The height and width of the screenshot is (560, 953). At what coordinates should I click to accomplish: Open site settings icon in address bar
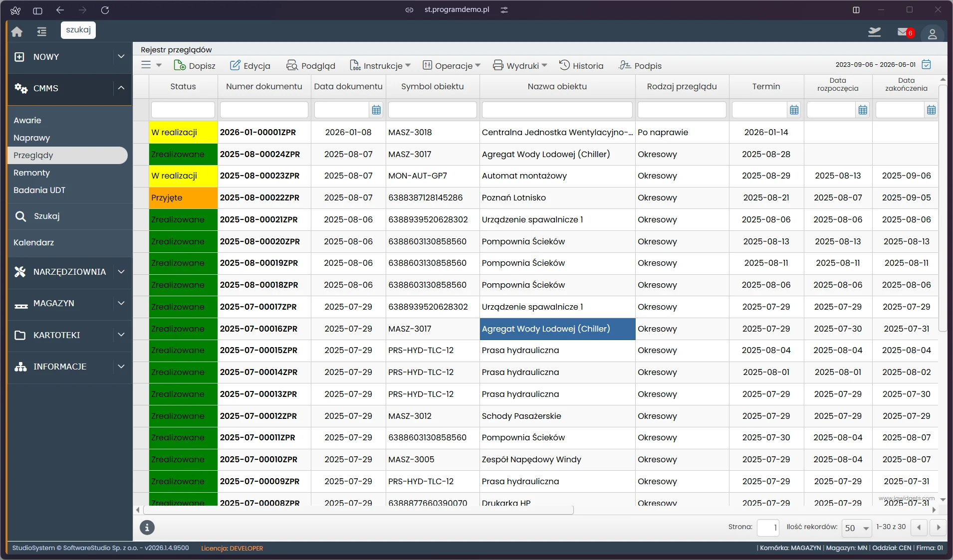pos(504,10)
